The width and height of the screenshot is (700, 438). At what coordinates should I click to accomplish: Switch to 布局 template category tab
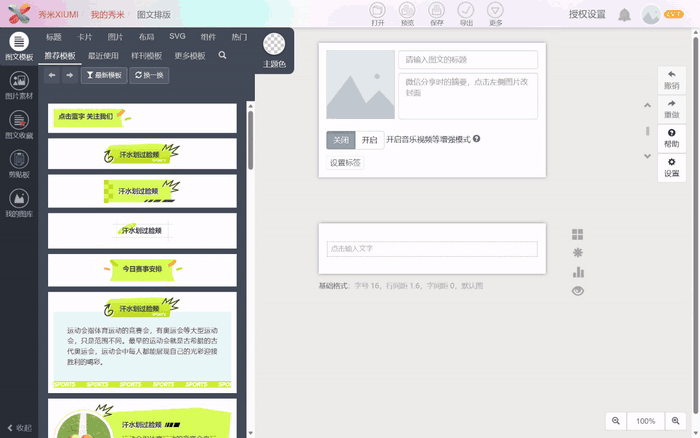tap(146, 37)
